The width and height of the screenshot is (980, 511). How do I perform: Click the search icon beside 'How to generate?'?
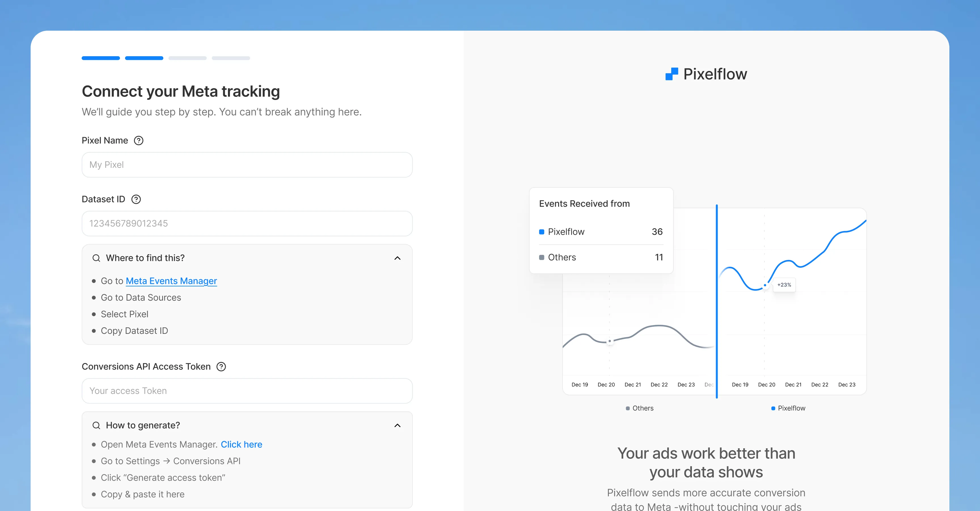point(96,425)
